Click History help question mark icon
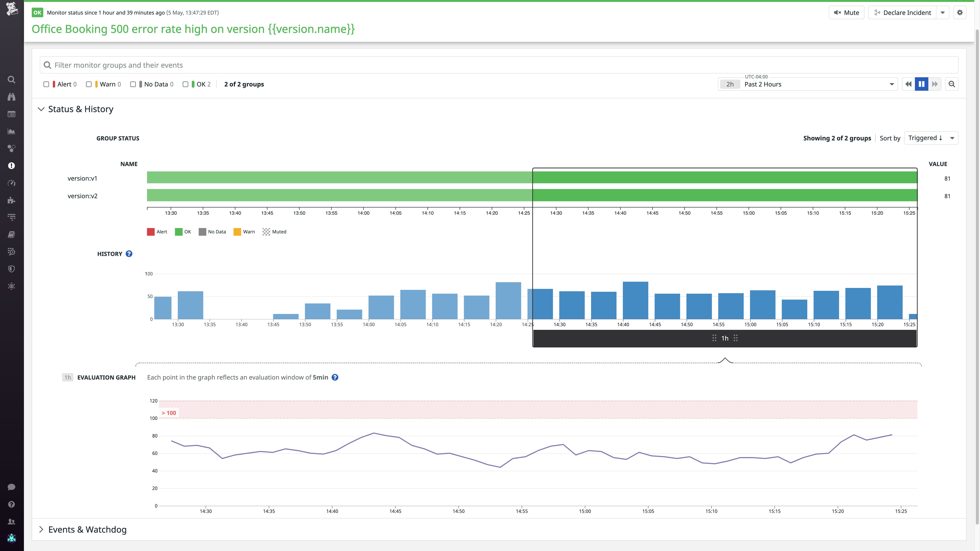This screenshot has height=551, width=980. pos(129,254)
